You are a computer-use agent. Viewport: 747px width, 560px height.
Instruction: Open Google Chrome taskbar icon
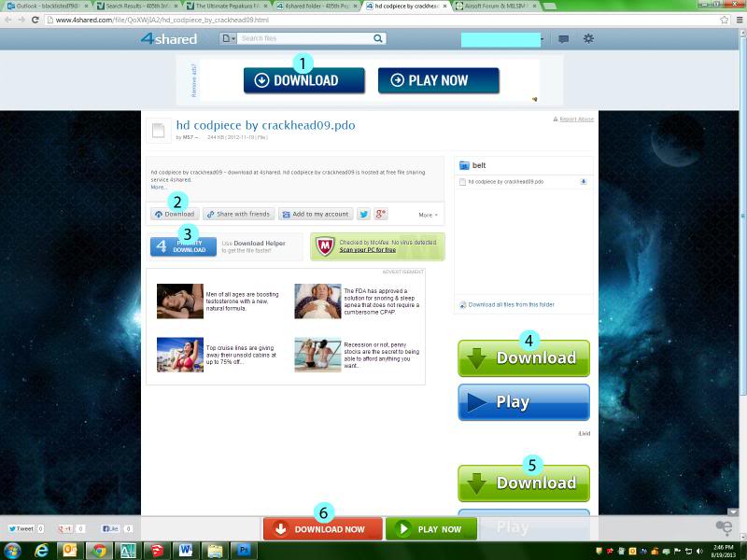tap(99, 551)
